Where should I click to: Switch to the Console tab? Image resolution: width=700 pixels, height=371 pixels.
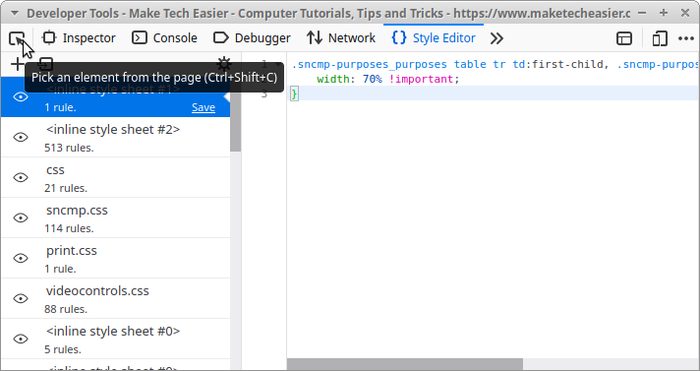point(164,38)
